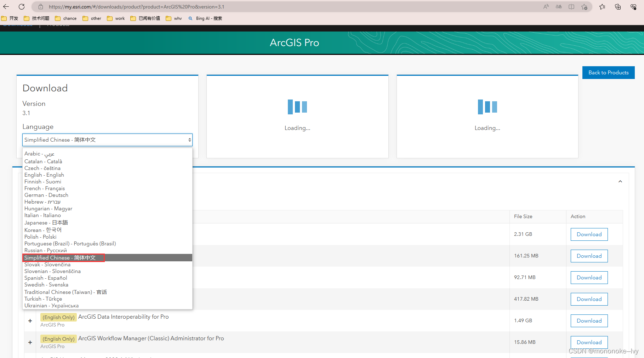Select Turkish - Türkçe option

(x=107, y=299)
